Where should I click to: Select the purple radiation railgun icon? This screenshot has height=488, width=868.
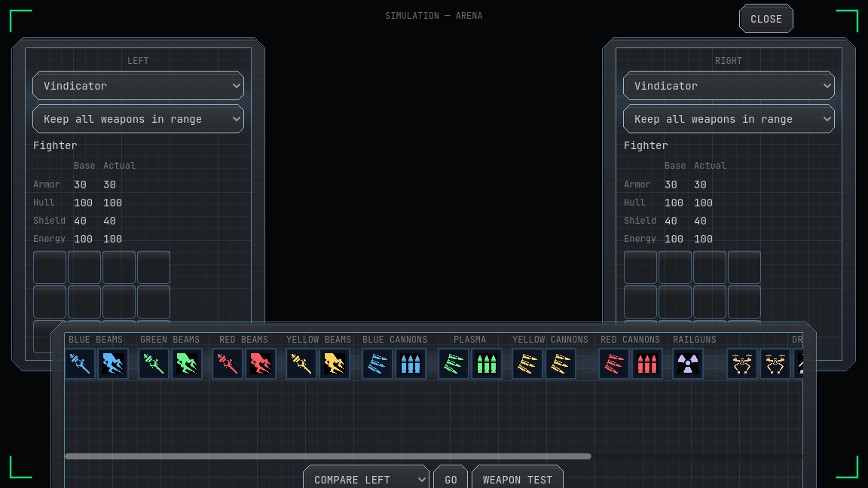(687, 364)
